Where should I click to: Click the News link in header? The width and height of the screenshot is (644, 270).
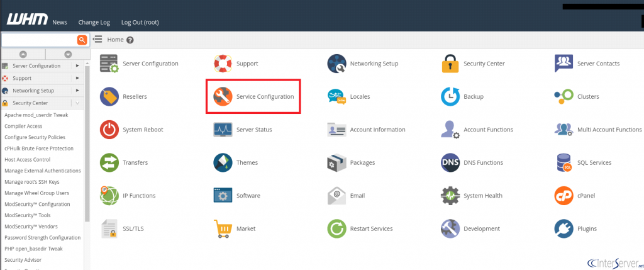(60, 22)
